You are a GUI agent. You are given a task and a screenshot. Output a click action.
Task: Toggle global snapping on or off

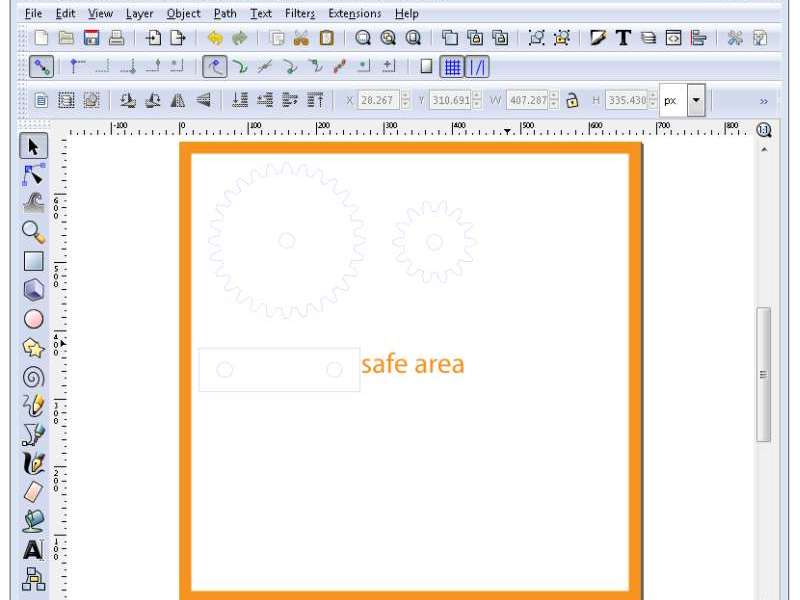[41, 67]
